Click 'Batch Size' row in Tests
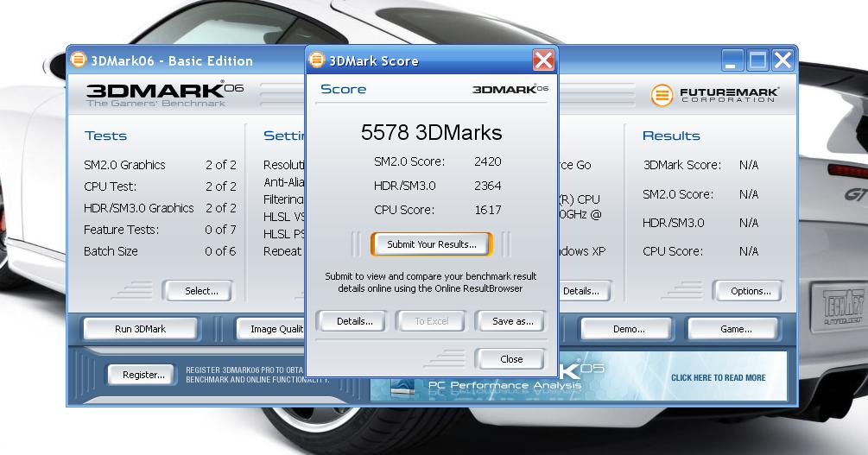The image size is (868, 455). tap(160, 251)
